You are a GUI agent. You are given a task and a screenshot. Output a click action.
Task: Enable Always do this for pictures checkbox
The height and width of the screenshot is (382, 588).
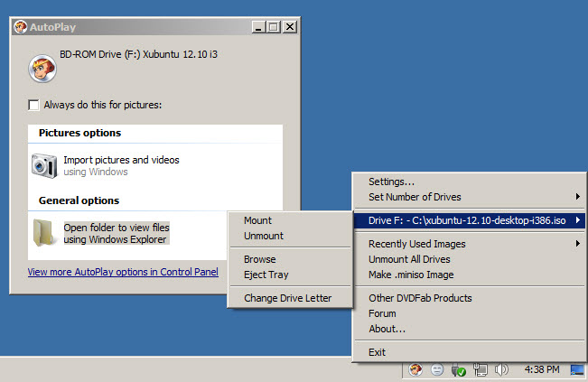click(33, 105)
